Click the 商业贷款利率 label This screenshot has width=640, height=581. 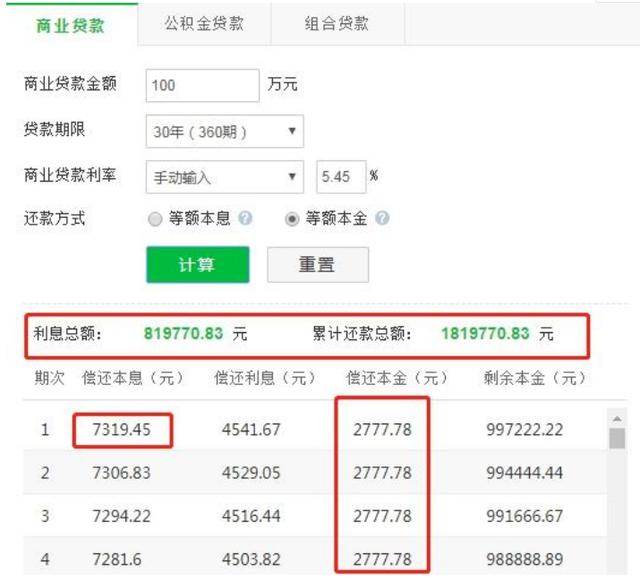(x=70, y=175)
